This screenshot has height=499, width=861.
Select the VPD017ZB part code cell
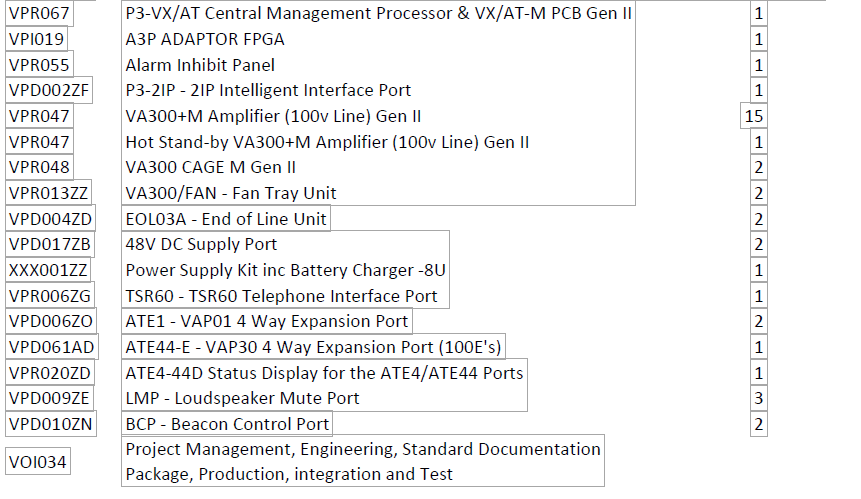49,244
